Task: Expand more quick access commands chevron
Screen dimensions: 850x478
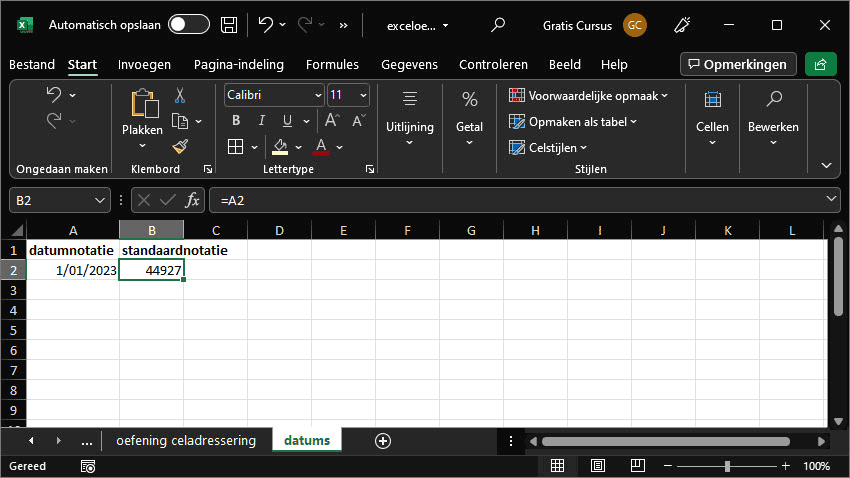Action: [343, 25]
